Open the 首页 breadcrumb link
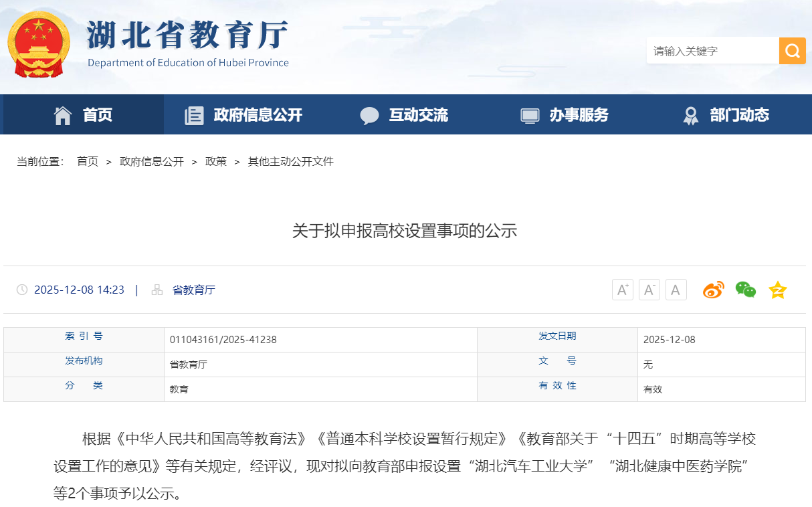Screen dimensions: 812x507 tap(88, 161)
